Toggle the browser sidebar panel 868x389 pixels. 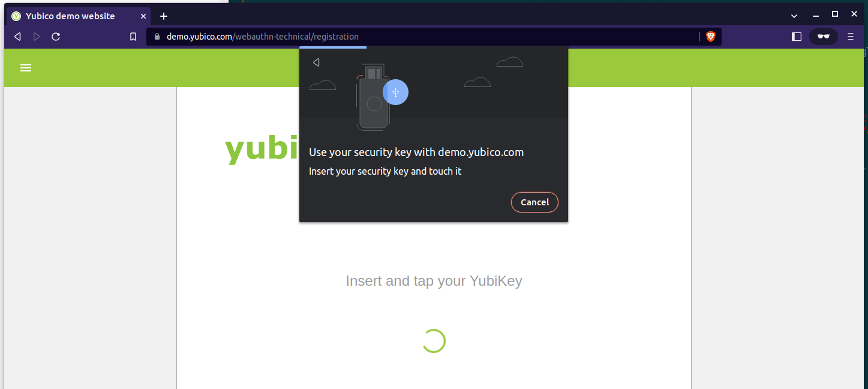coord(797,37)
